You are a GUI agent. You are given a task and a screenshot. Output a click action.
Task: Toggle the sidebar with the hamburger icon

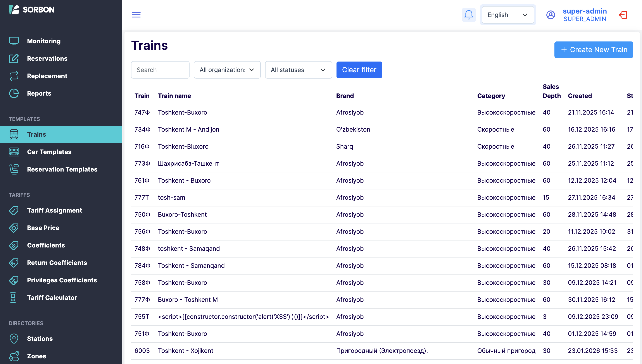pyautogui.click(x=136, y=15)
